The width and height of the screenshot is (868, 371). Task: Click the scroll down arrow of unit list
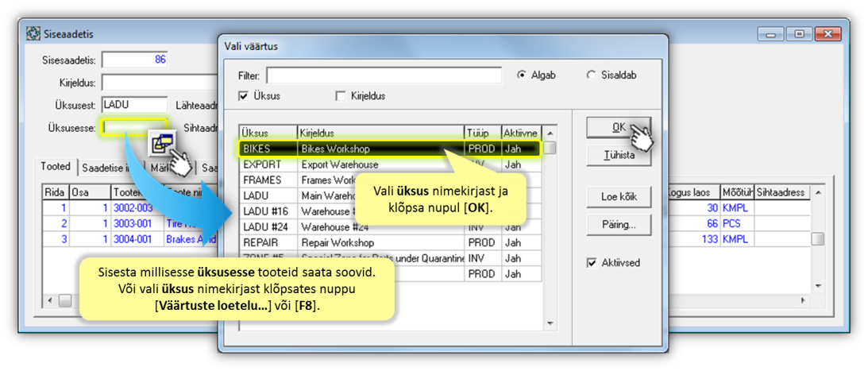click(550, 323)
